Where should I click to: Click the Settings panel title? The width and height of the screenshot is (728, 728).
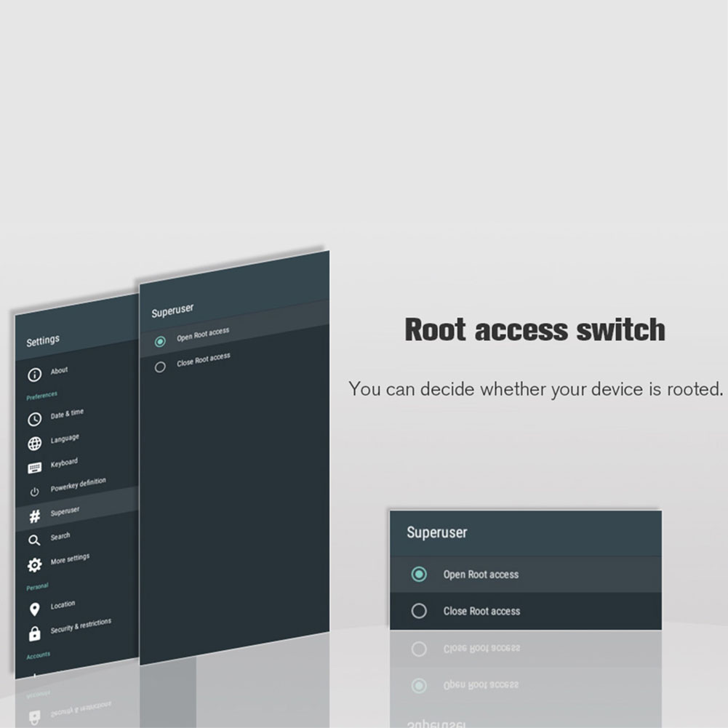tap(43, 341)
